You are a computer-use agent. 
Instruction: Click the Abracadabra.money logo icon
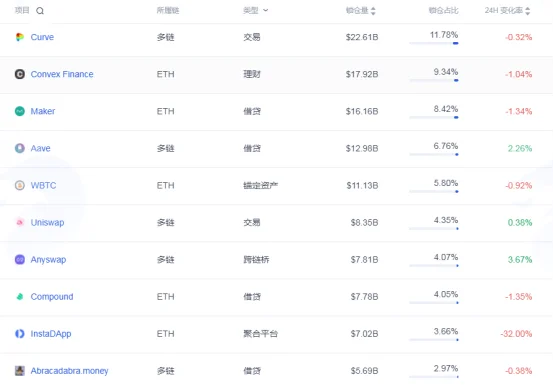pos(20,371)
